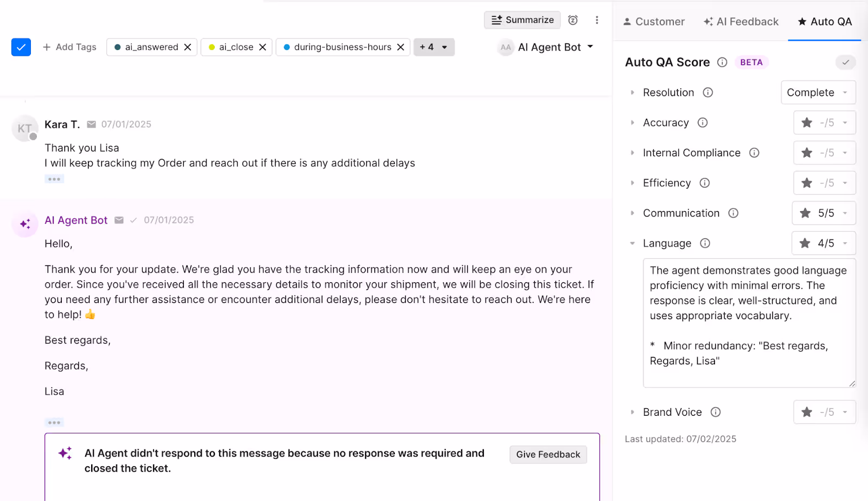Remove the during-business-hours tag

coord(401,47)
